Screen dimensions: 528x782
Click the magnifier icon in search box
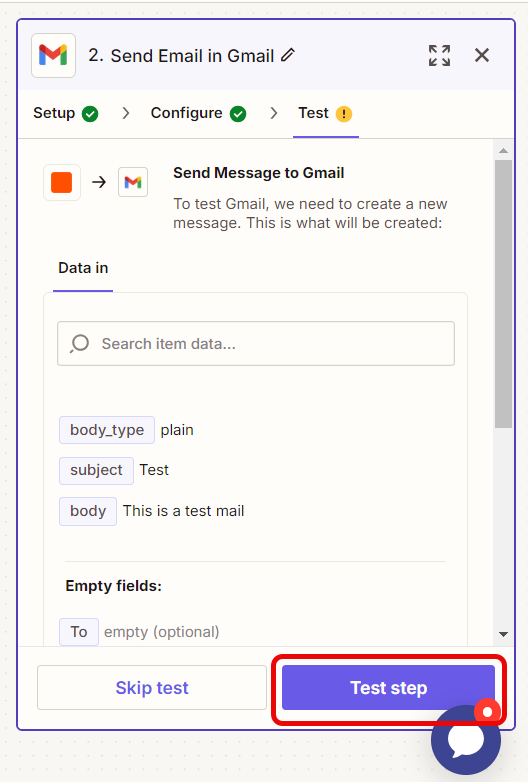79,344
